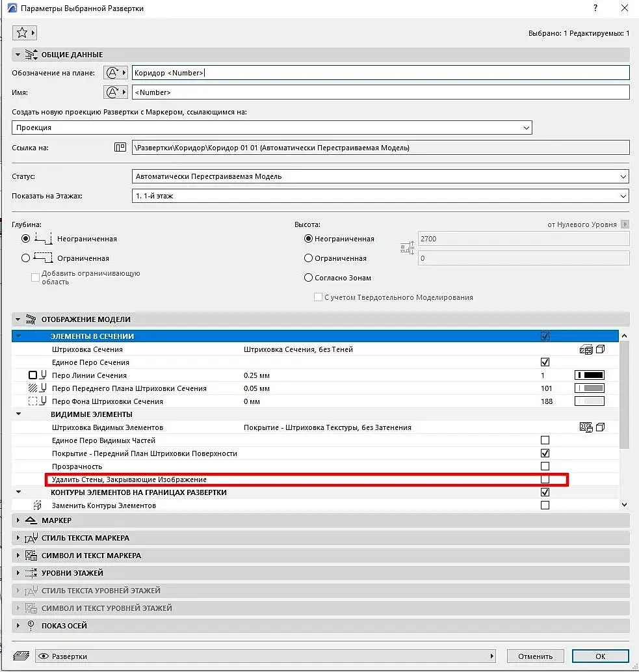The width and height of the screenshot is (639, 672).
Task: Select ВИДИМЫЕ ЭЛЕМЕНТЫ group header
Action: 91,414
